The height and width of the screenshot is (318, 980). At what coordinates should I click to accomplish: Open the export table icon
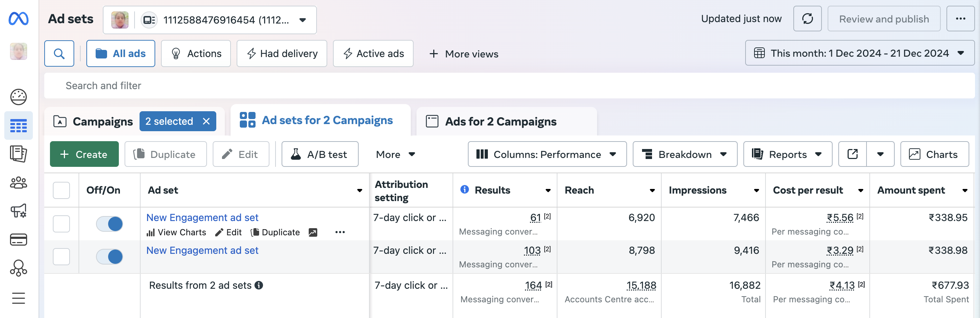(852, 154)
